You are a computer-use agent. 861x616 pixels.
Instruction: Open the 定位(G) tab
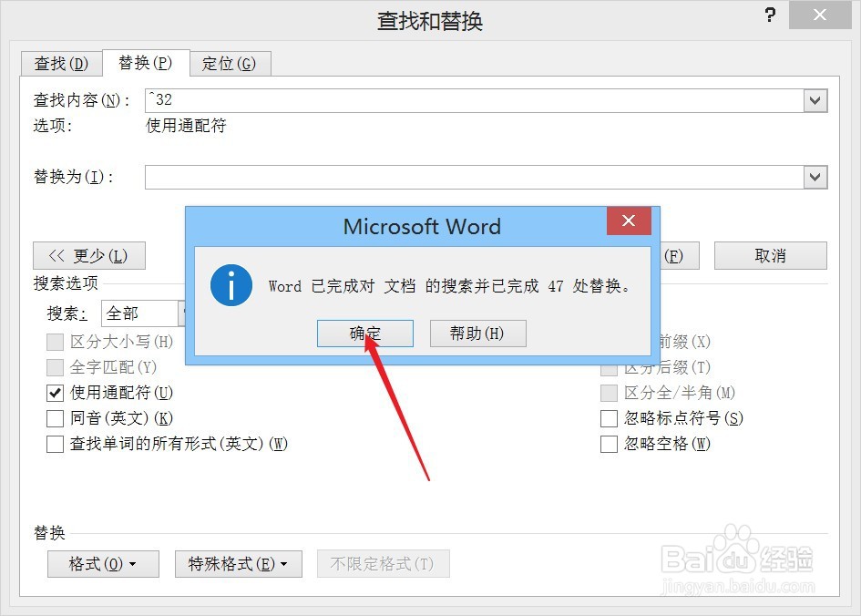(x=229, y=64)
